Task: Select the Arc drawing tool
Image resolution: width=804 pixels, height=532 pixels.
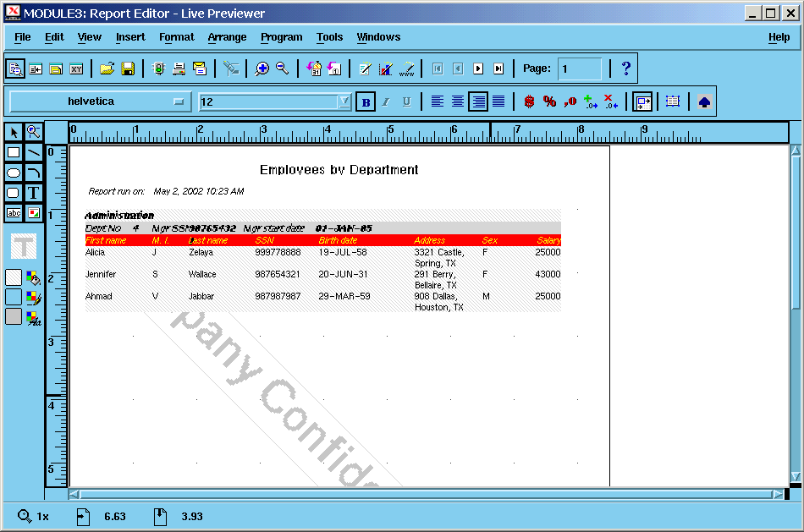Action: pos(34,173)
